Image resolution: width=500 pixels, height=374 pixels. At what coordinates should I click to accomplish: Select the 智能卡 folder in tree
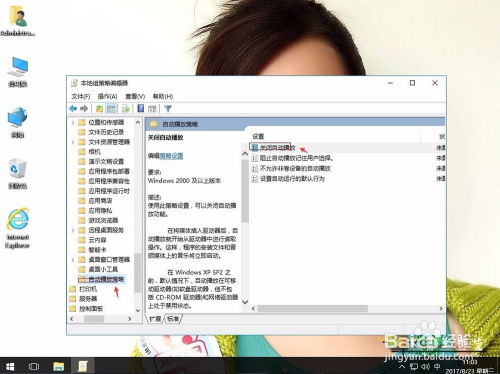point(92,250)
